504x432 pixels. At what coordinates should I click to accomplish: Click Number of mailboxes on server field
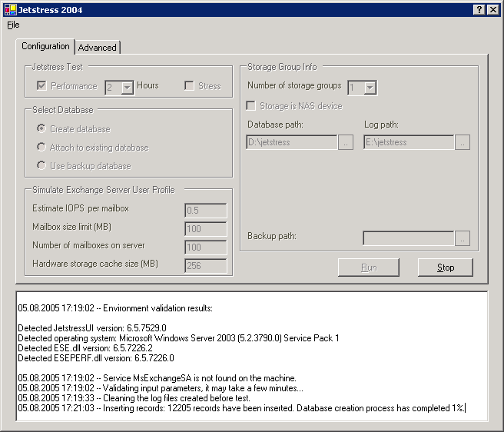[x=206, y=248]
